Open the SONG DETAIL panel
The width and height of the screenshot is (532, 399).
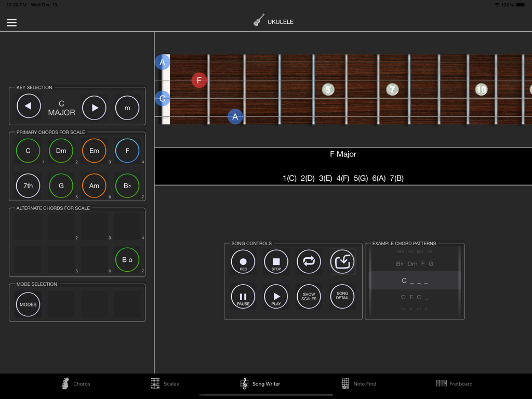point(342,296)
